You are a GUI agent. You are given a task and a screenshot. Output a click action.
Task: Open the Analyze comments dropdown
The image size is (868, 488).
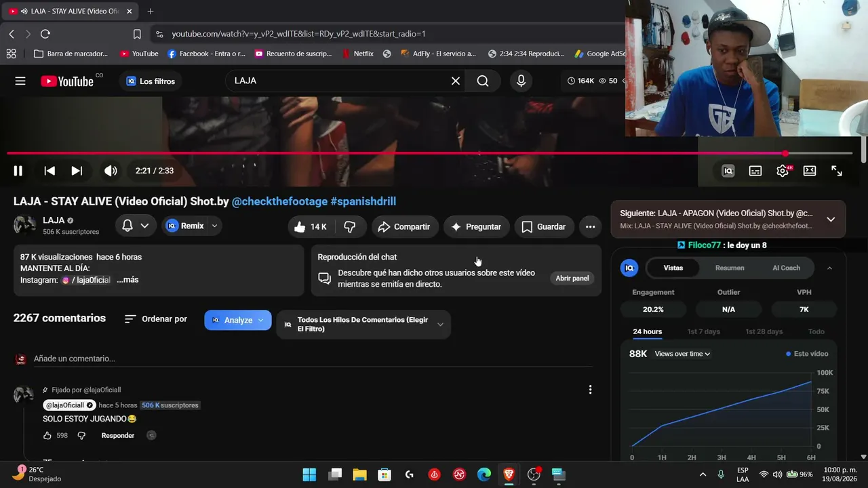point(238,320)
